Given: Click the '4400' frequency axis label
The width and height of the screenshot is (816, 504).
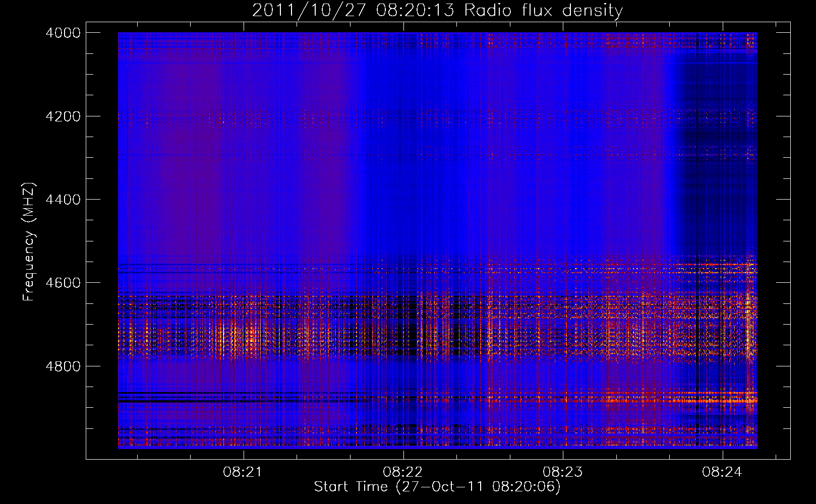Looking at the screenshot, I should pos(63,200).
